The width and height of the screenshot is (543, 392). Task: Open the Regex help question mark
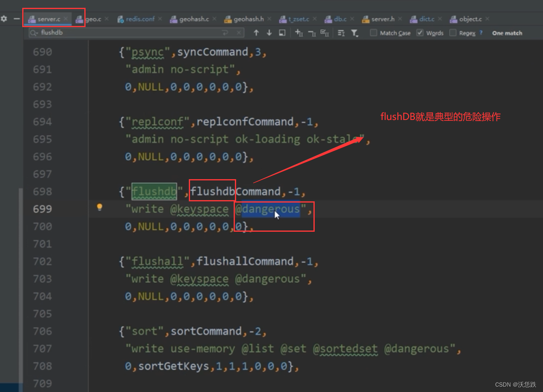480,32
